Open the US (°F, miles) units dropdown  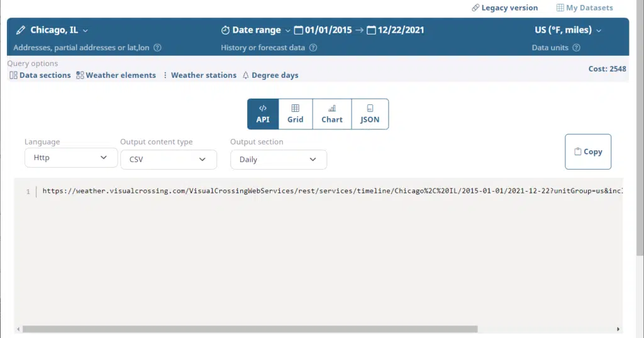[599, 30]
